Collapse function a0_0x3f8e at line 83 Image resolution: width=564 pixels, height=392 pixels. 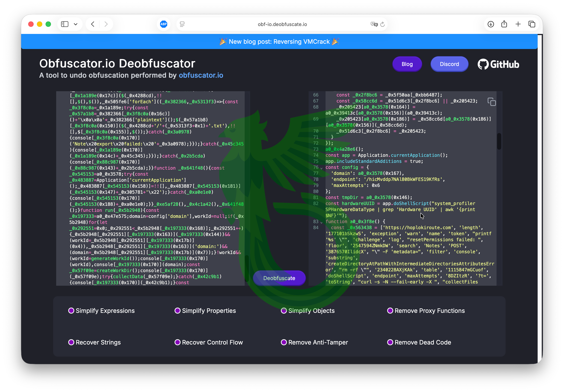coord(321,223)
